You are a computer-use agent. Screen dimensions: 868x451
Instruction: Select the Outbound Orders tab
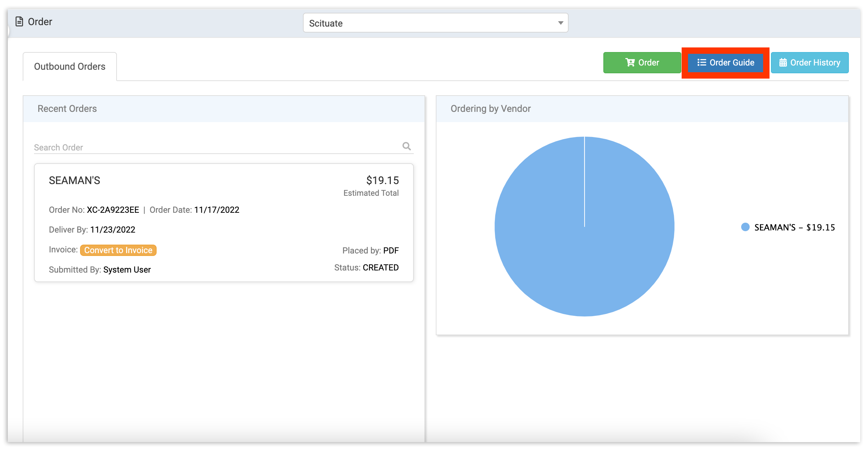[69, 67]
